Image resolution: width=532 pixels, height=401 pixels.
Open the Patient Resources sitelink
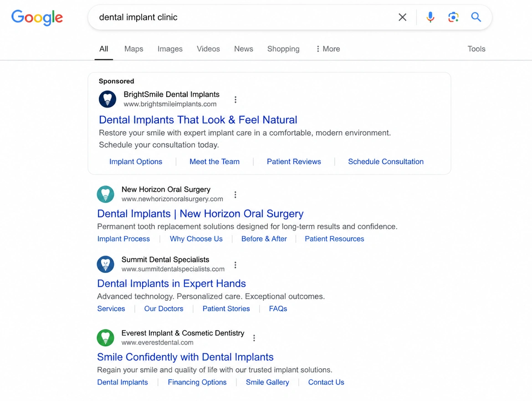tap(334, 239)
